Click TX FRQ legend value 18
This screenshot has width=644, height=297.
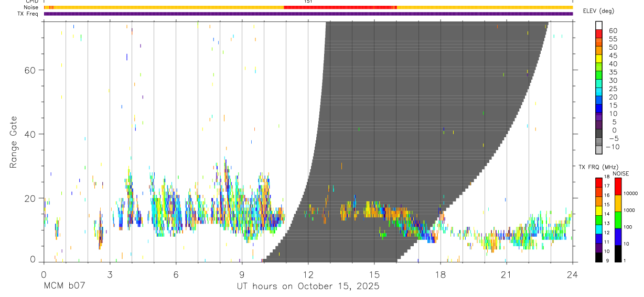click(x=607, y=177)
